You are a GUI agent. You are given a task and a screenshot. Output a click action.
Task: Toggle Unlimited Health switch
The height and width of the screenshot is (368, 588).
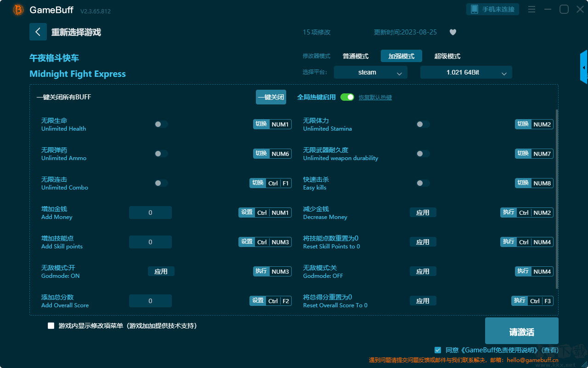[x=161, y=124]
